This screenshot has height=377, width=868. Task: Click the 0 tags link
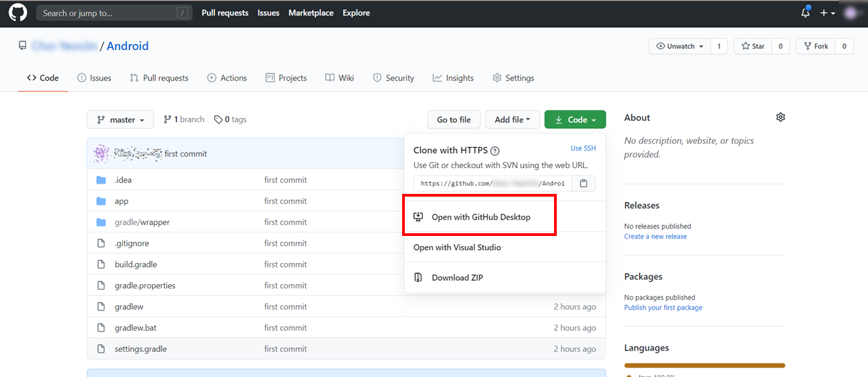point(231,119)
